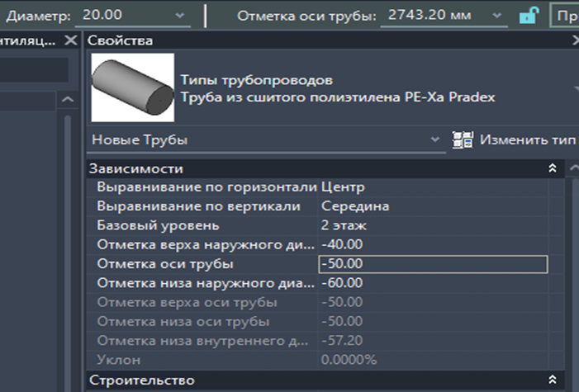The image size is (579, 392).
Task: Open the Отметка оси трубы dropdown arrow
Action: [497, 16]
